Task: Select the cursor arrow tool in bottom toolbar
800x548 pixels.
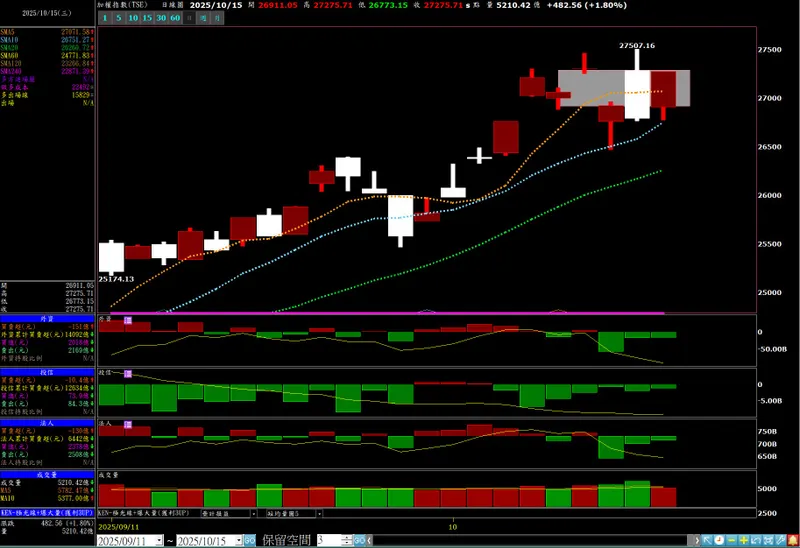Action: pos(707,540)
